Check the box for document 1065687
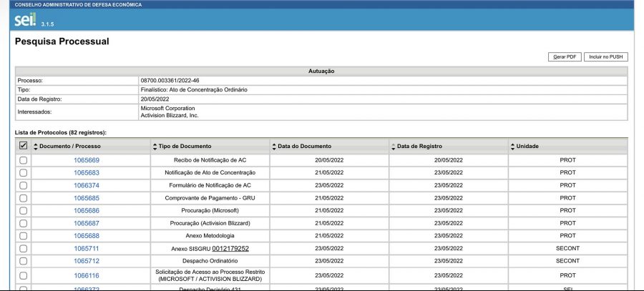Viewport: 644px width, 291px height. [24, 223]
